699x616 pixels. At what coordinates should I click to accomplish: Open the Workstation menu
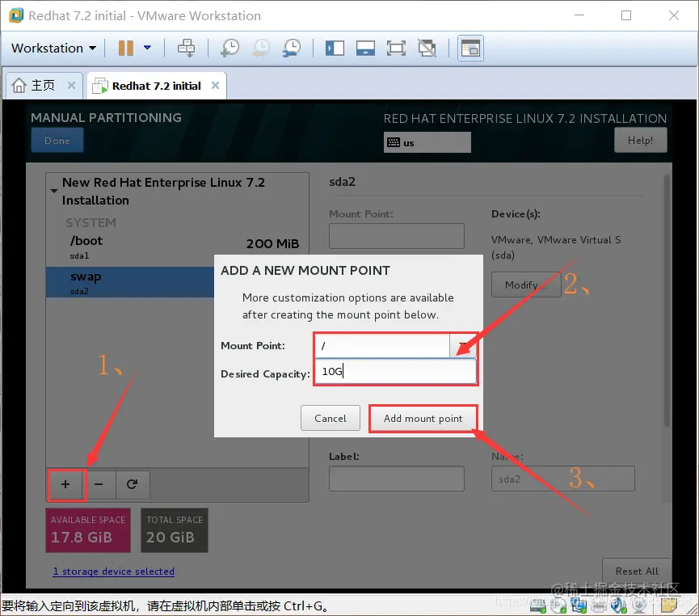(53, 48)
